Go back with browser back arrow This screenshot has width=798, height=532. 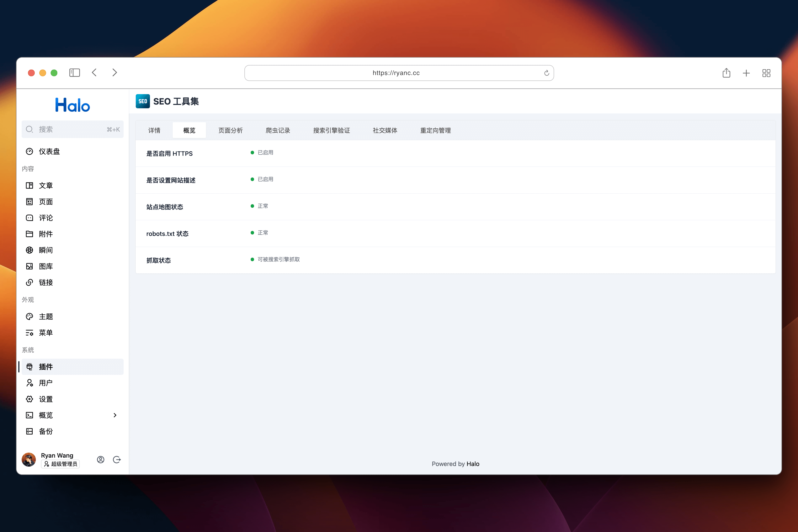[x=94, y=73]
